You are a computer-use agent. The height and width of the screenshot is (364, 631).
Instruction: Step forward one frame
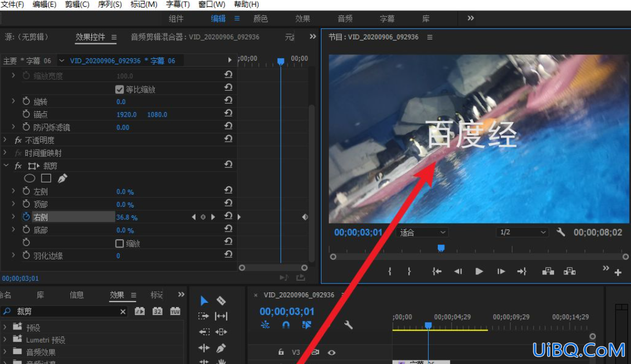(x=501, y=272)
